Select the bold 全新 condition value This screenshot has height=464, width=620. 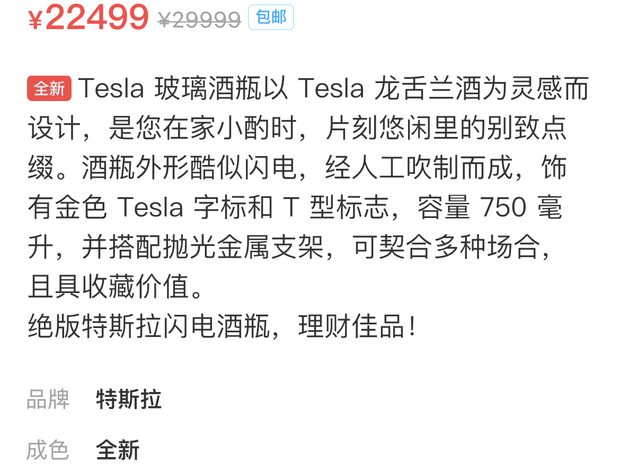pos(117,450)
